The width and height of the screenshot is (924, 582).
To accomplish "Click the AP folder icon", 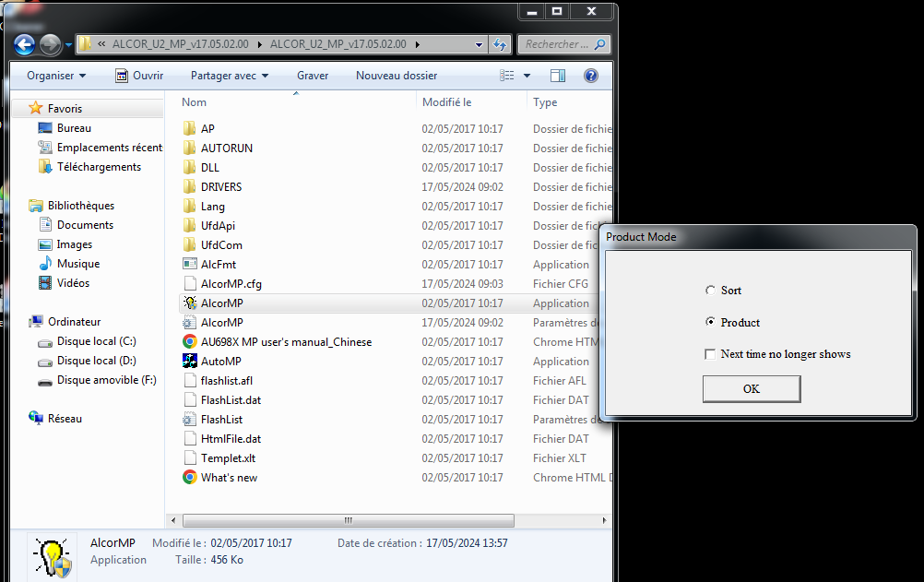I will tap(190, 128).
